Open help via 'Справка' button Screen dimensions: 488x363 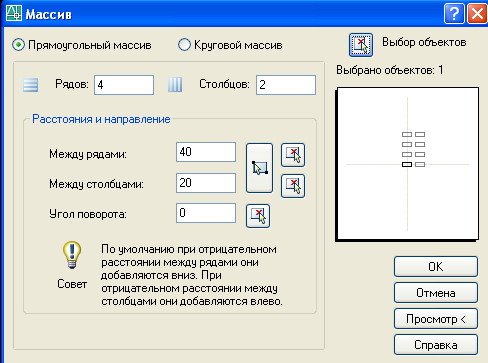[x=436, y=345]
